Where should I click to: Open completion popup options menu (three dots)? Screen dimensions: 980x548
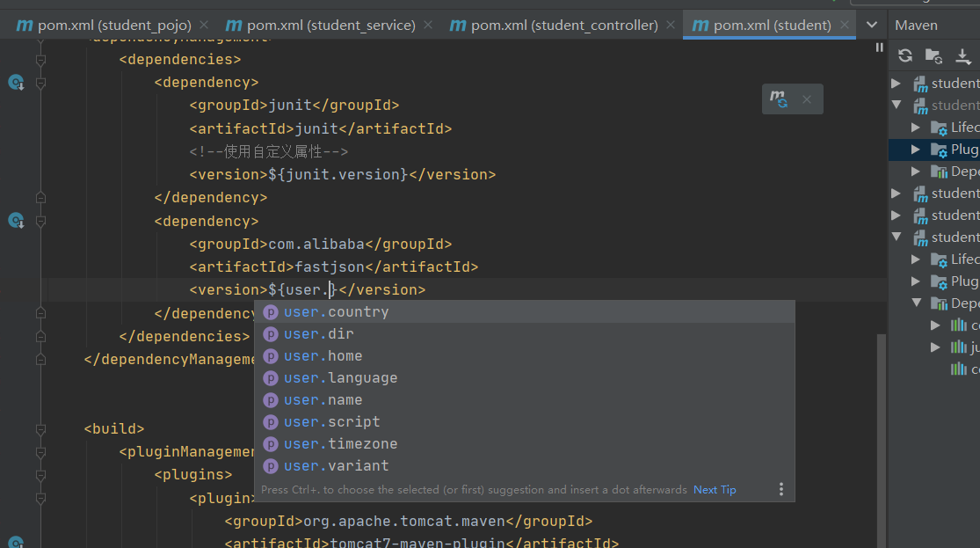(781, 489)
